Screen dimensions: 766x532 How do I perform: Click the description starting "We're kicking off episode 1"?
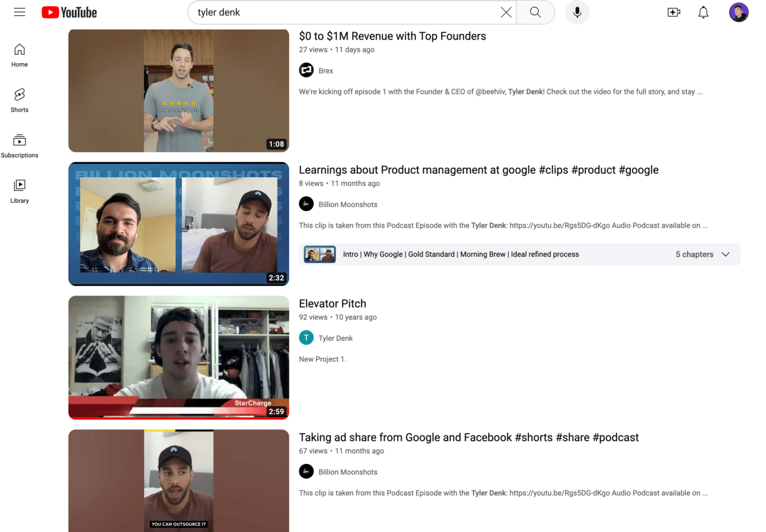[x=501, y=92]
